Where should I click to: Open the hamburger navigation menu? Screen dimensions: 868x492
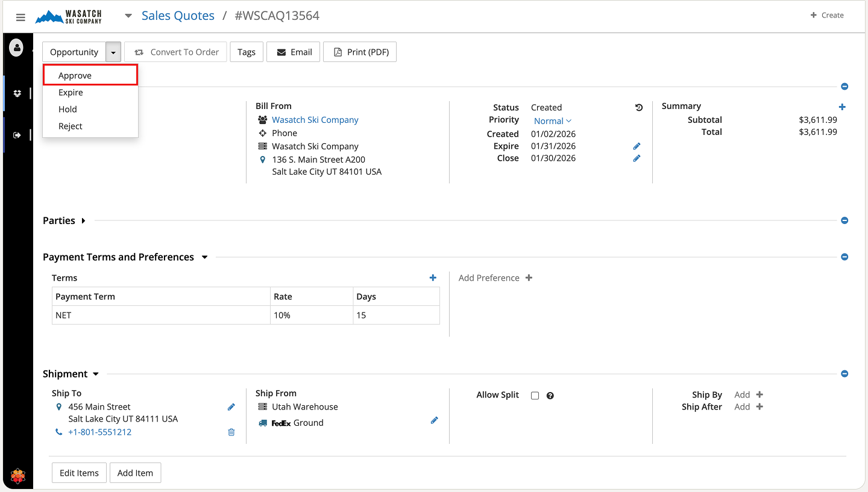coord(20,17)
